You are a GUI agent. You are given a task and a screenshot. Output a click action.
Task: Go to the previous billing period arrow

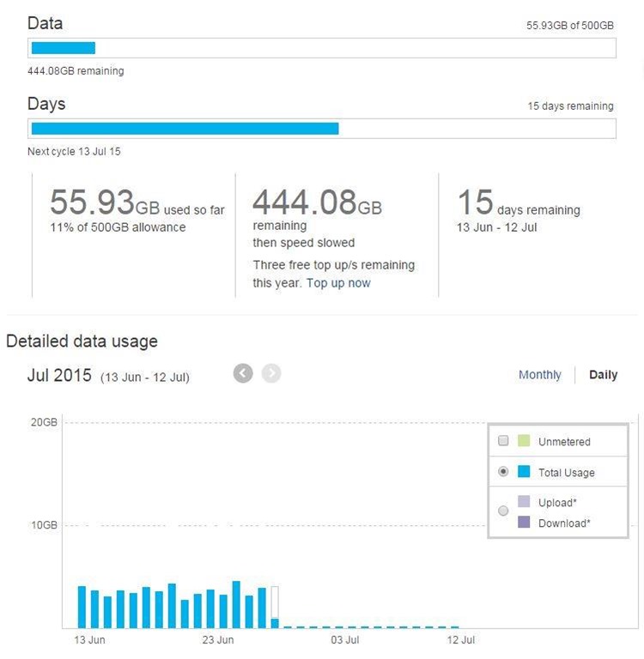[x=243, y=373]
